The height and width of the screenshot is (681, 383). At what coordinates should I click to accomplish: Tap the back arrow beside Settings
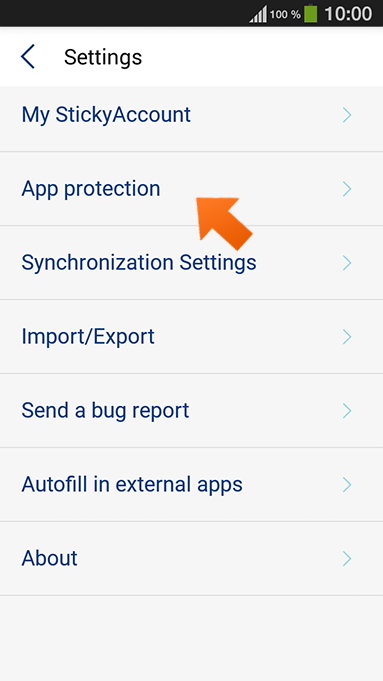click(x=28, y=57)
